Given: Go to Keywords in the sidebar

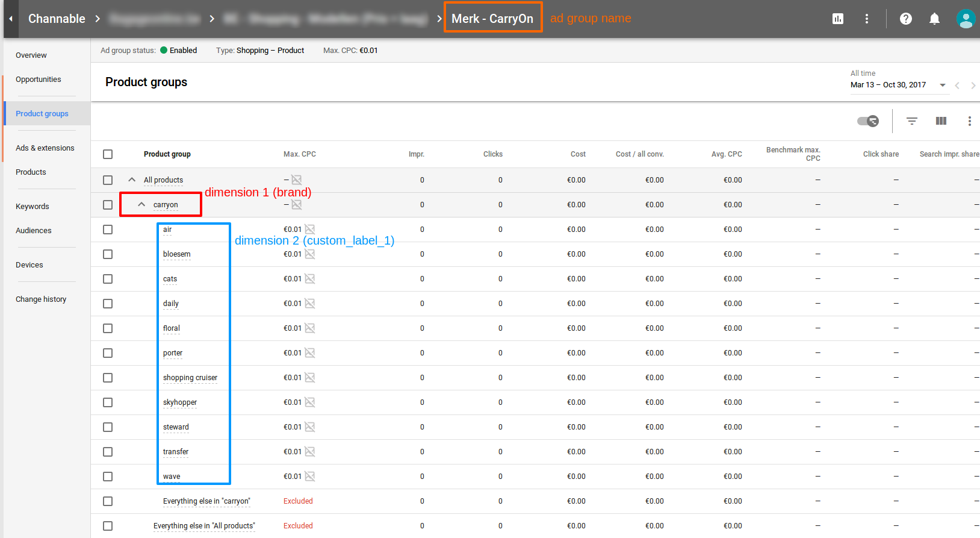Looking at the screenshot, I should (x=33, y=207).
